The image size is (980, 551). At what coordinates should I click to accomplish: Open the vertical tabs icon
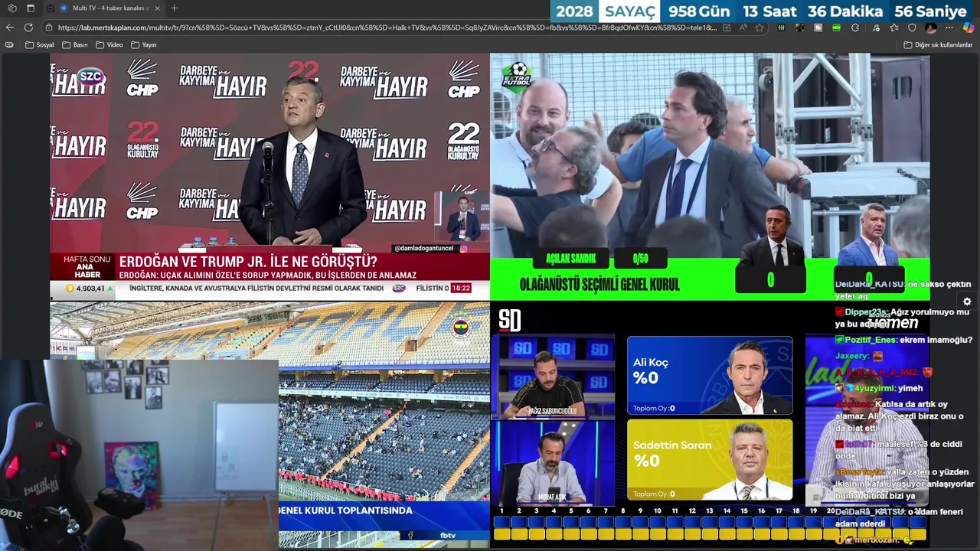(31, 8)
